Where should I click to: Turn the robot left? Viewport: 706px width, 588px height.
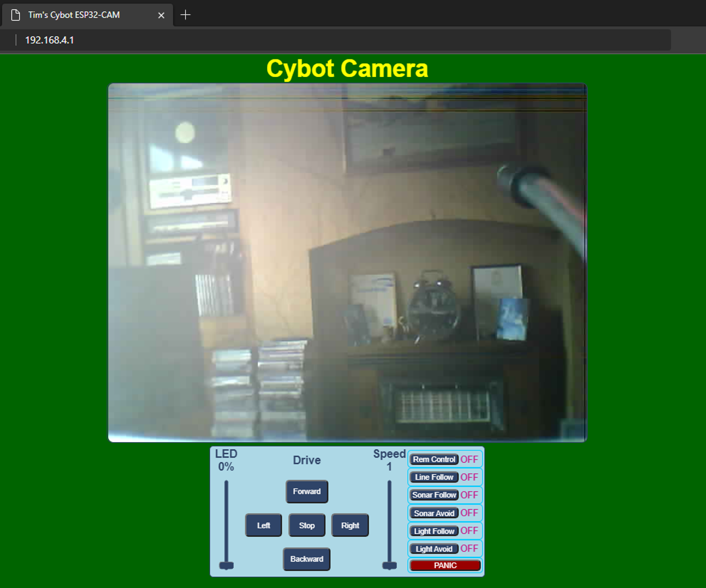point(263,525)
